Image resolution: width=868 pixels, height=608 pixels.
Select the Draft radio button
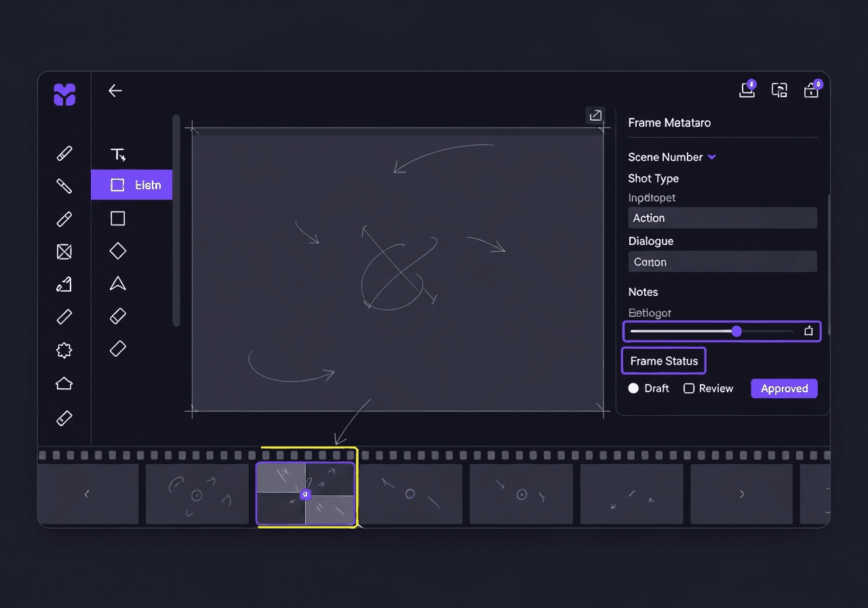[x=635, y=388]
